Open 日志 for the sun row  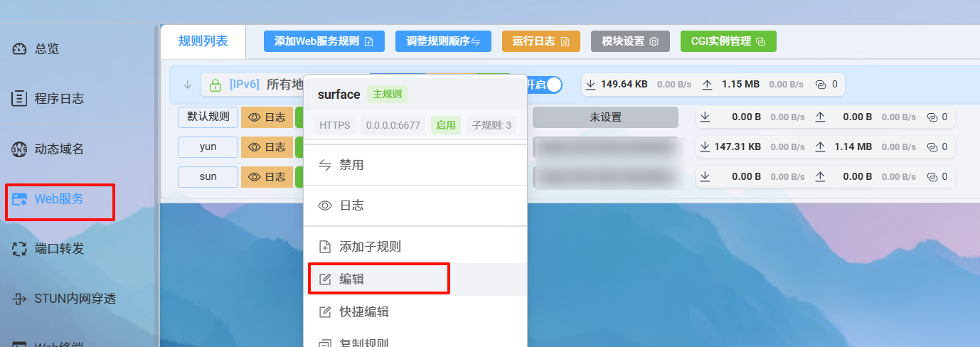(267, 176)
